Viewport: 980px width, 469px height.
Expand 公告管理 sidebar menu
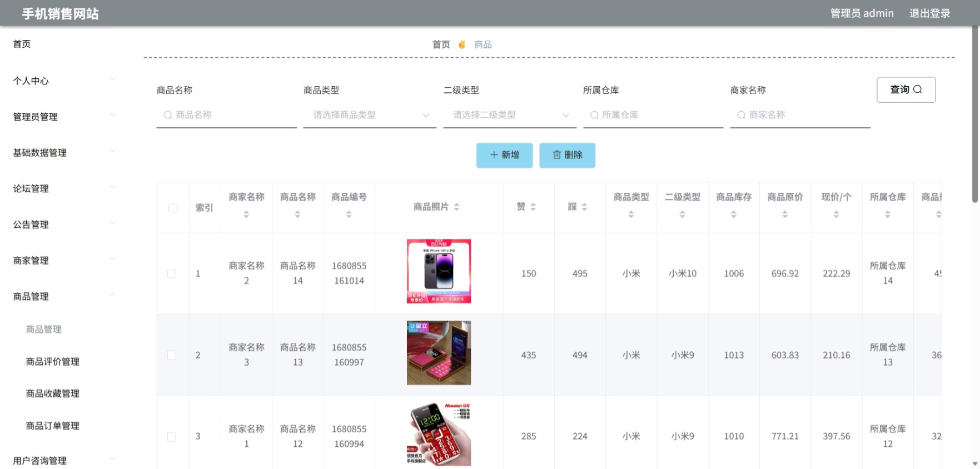[64, 224]
